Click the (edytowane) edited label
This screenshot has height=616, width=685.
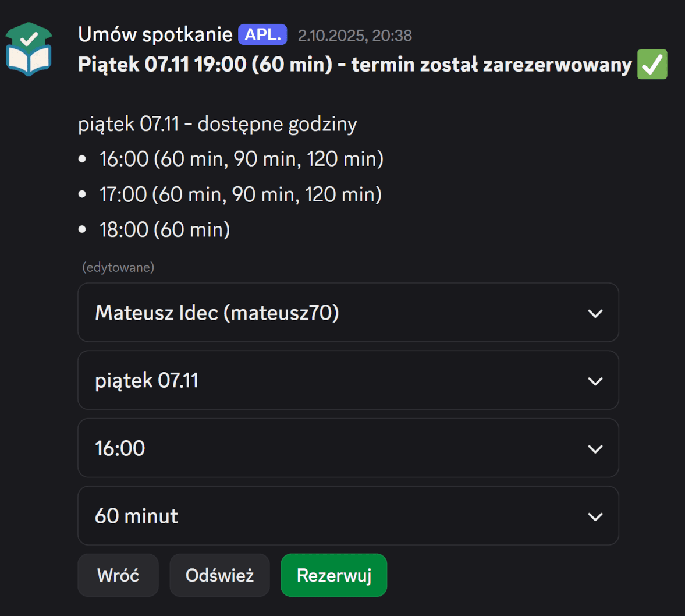coord(118,267)
